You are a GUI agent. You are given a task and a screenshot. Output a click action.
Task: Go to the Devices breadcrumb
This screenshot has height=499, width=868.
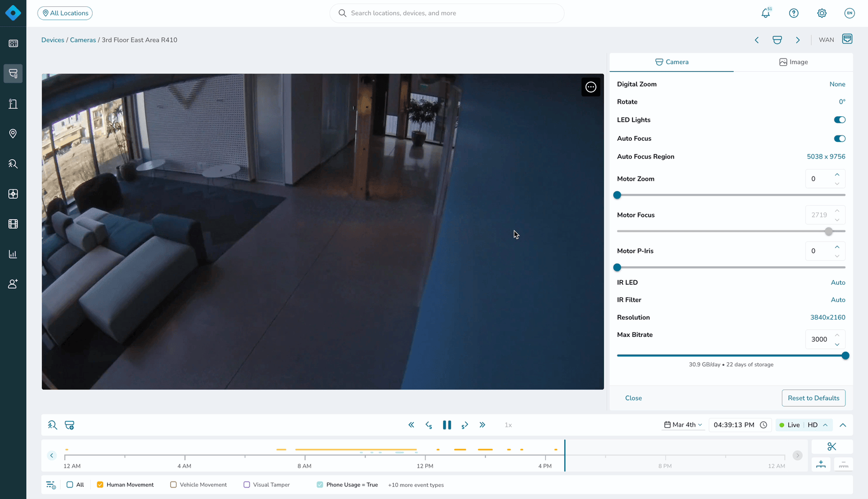(x=53, y=40)
